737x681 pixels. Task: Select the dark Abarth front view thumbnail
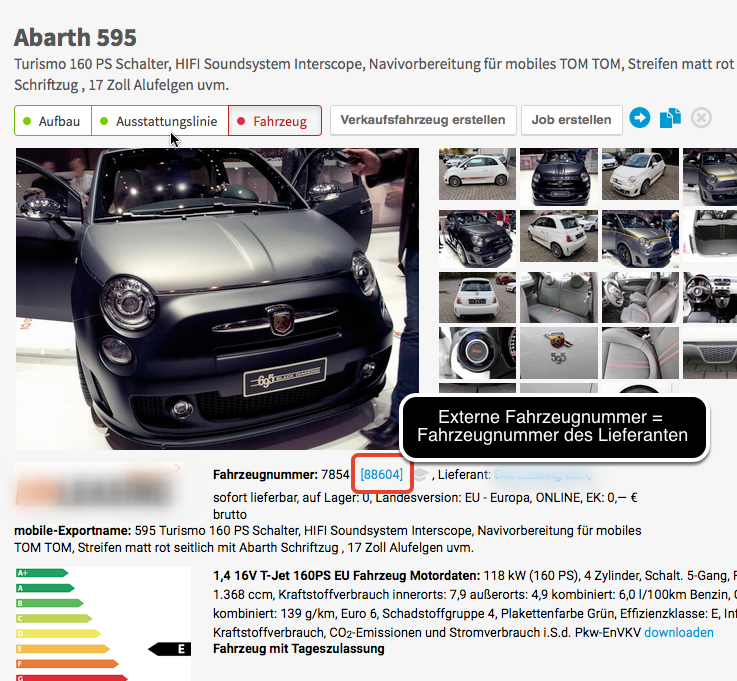[x=558, y=176]
